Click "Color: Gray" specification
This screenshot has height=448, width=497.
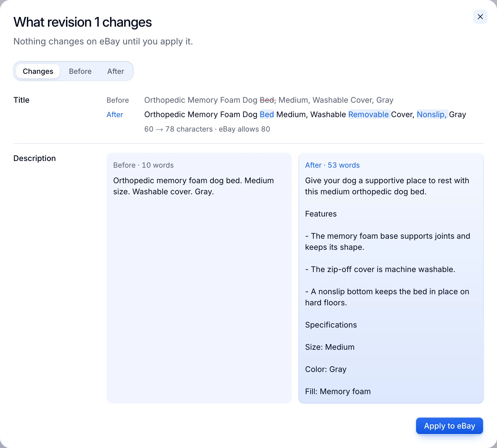click(x=326, y=369)
